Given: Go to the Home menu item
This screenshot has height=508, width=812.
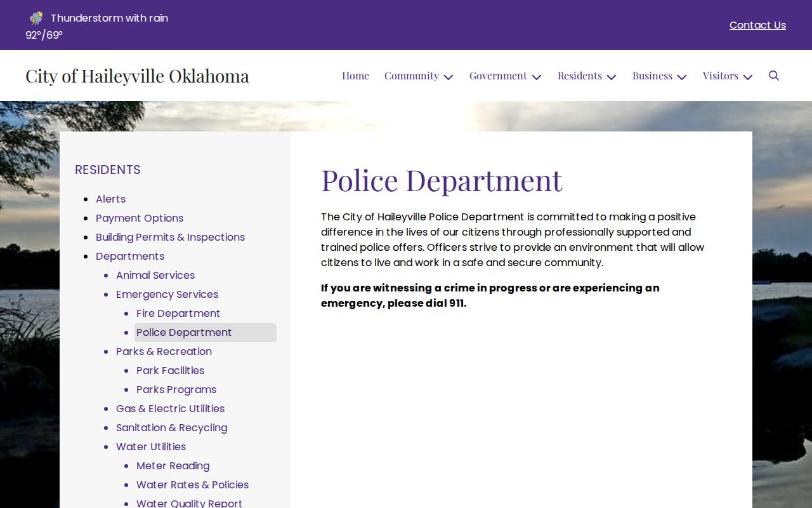Looking at the screenshot, I should tap(355, 76).
